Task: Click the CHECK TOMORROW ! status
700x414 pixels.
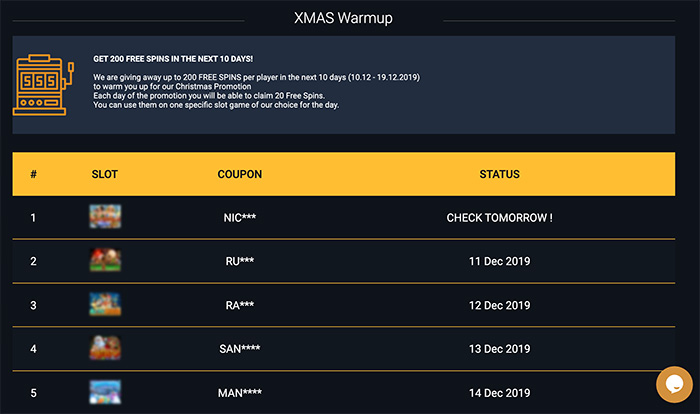Action: [x=500, y=217]
